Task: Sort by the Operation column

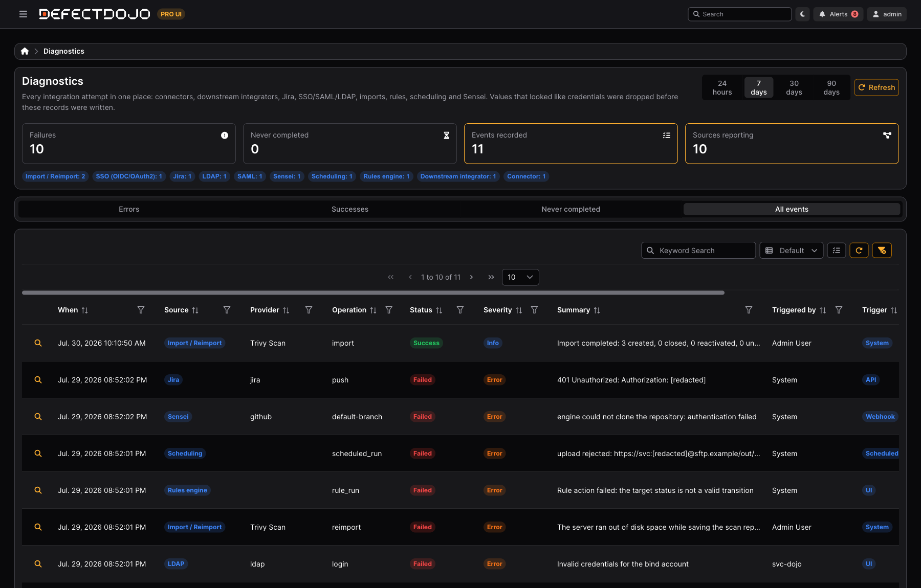Action: [373, 310]
